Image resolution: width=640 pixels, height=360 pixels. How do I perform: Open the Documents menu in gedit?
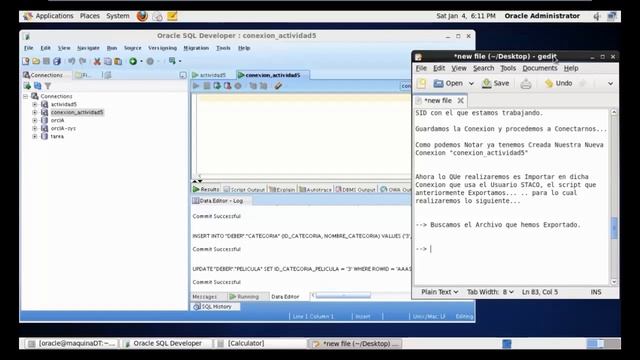(540, 68)
